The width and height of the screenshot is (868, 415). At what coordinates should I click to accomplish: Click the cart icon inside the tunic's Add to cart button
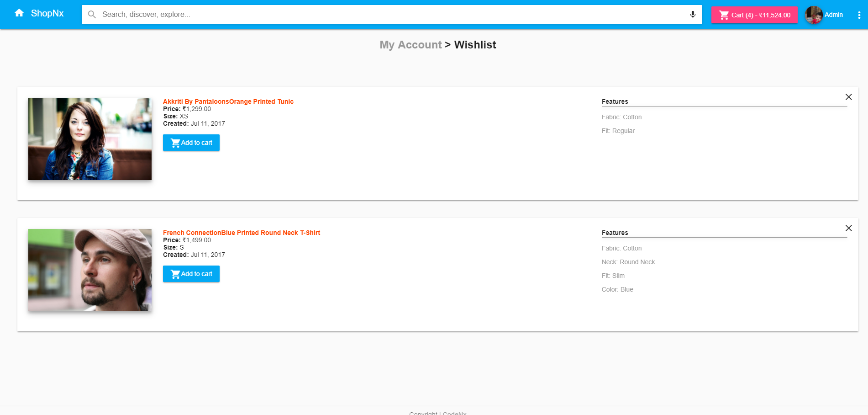(175, 142)
